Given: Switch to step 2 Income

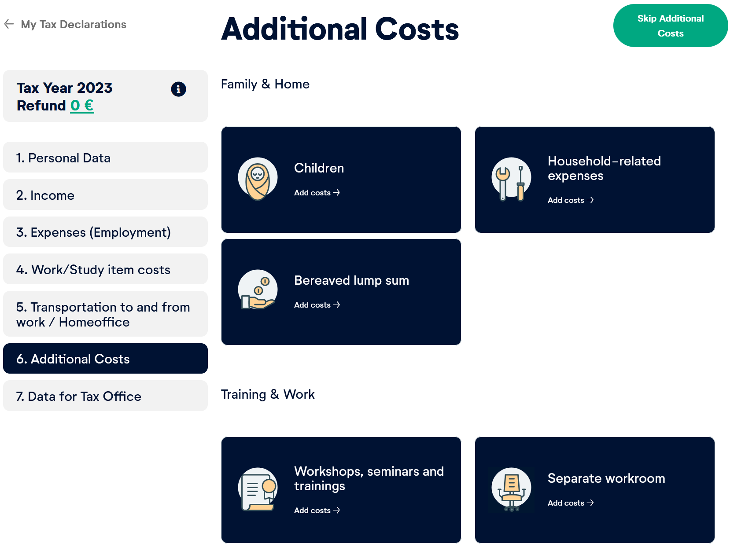Looking at the screenshot, I should 105,195.
